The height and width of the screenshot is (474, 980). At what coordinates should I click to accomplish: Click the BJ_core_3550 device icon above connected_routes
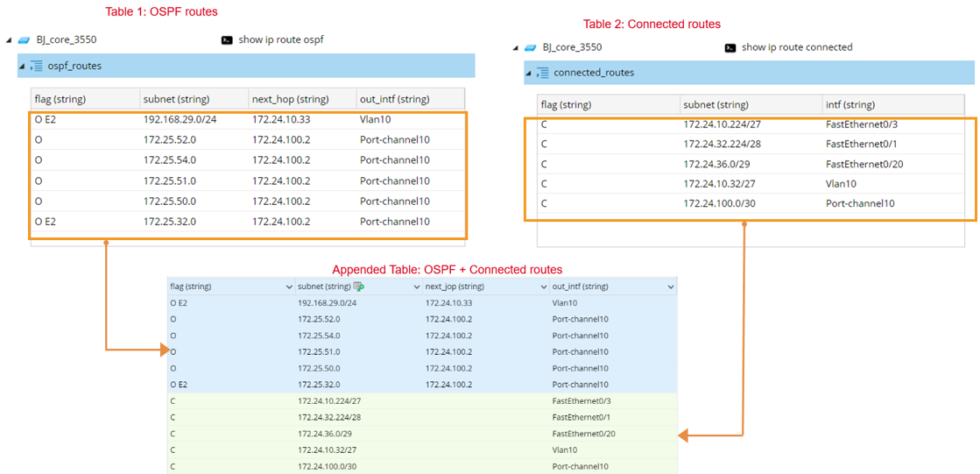[x=530, y=47]
